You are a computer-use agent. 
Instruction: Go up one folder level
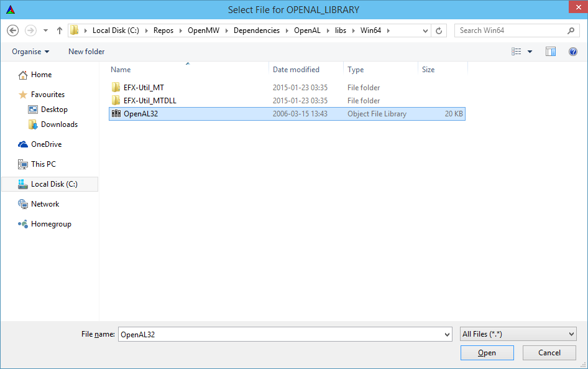coord(59,30)
